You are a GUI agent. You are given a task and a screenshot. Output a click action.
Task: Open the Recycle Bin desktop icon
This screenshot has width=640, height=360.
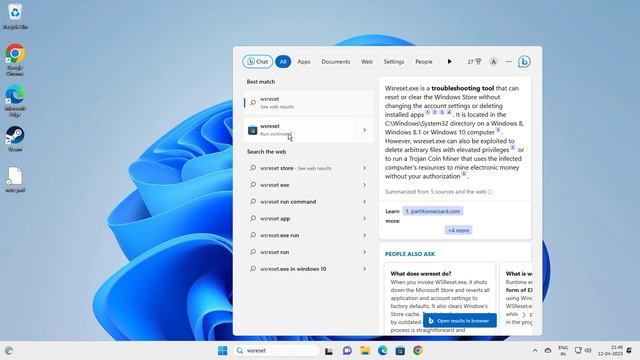(x=15, y=16)
